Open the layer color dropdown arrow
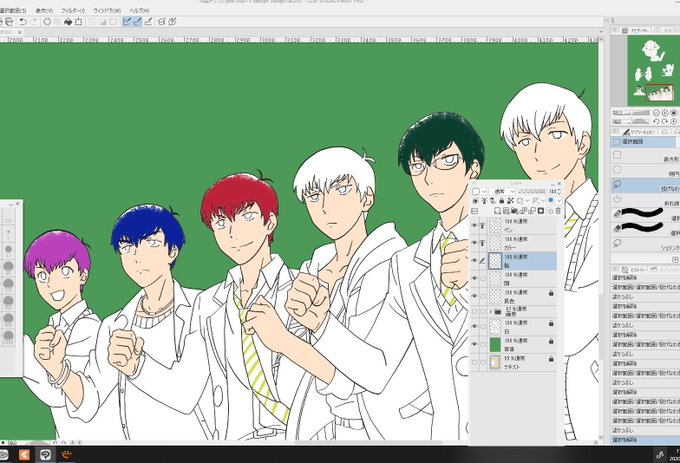 (559, 201)
